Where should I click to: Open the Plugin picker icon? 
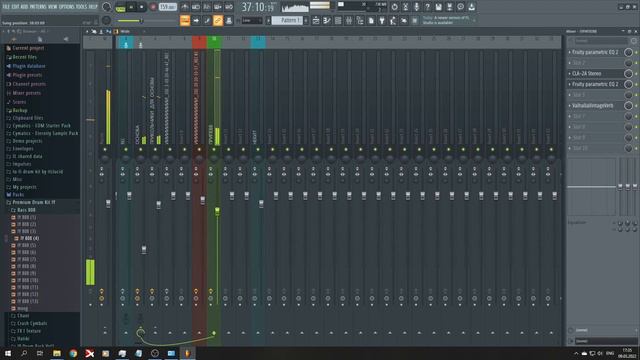coord(382,20)
